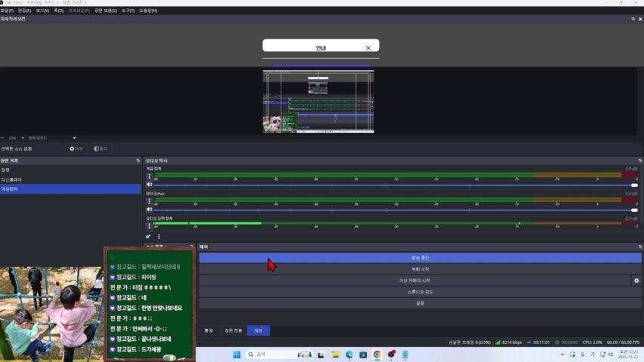644x362 pixels.
Task: Click the 방송 중단 button
Action: point(420,258)
